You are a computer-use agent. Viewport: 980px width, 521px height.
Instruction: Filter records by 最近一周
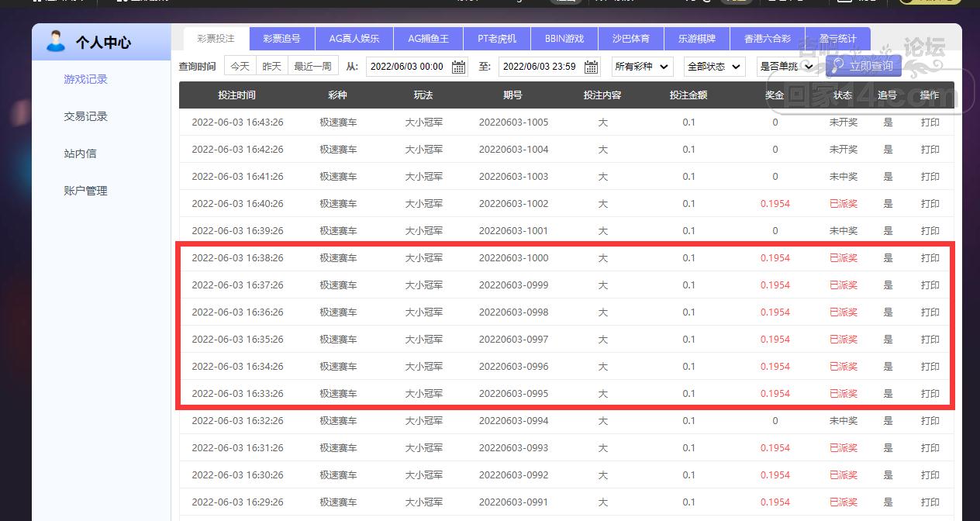[312, 67]
